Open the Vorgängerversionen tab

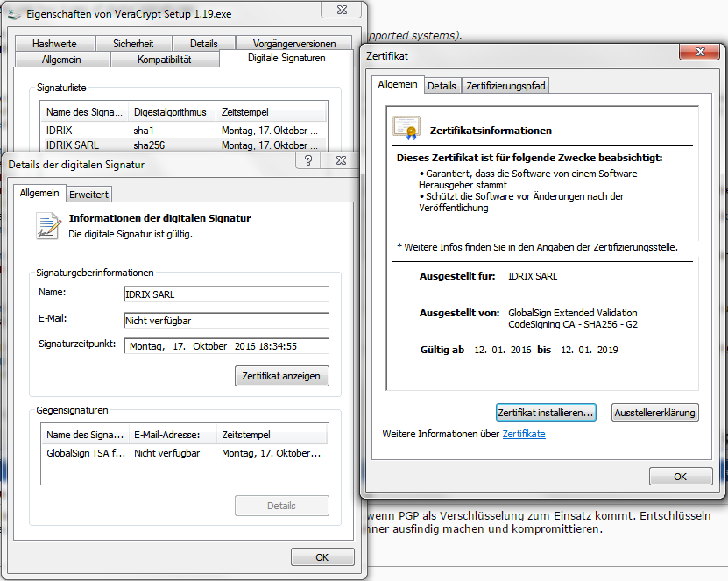coord(293,44)
